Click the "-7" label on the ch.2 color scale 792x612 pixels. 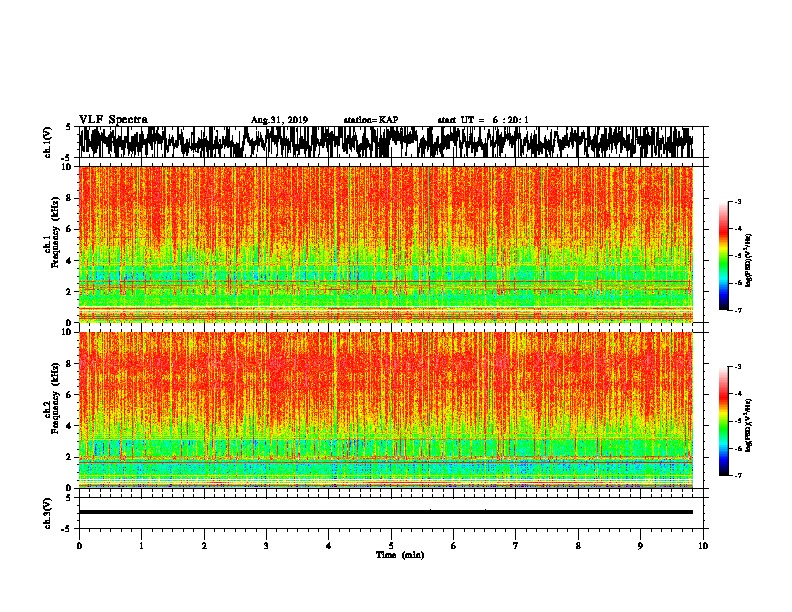738,475
